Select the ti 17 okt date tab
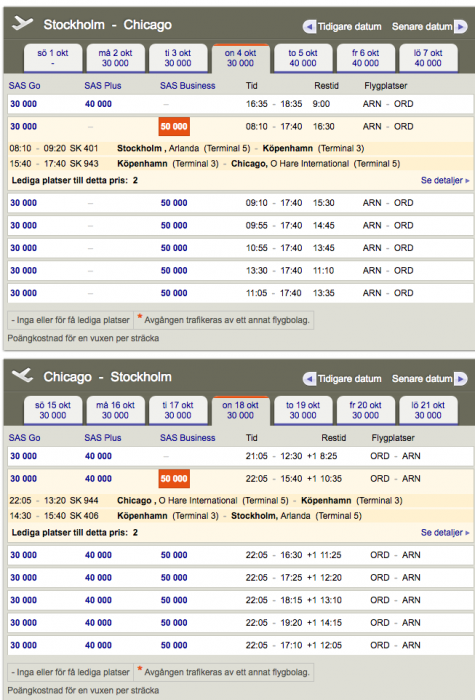475x700 pixels. click(178, 410)
